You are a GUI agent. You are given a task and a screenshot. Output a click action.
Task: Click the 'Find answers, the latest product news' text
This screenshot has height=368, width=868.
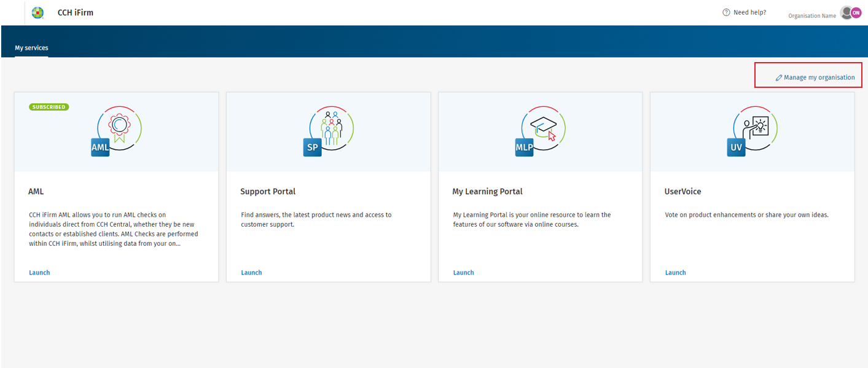[x=316, y=220]
